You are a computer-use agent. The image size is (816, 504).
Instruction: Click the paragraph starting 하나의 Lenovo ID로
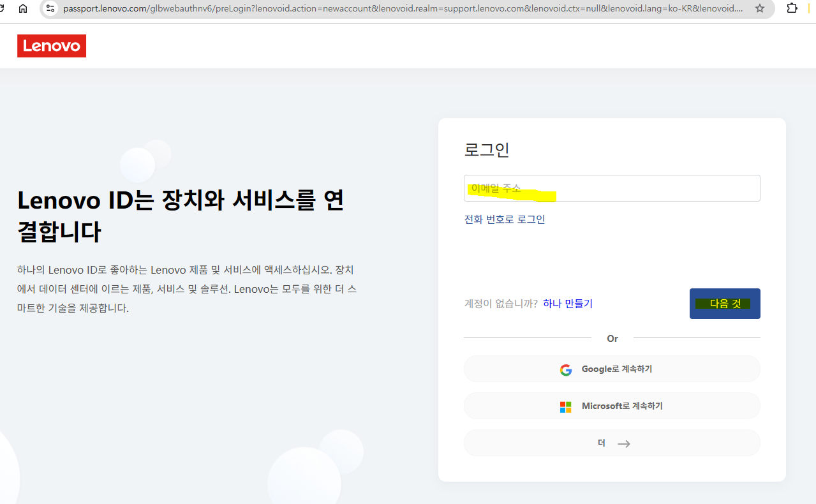click(x=187, y=289)
